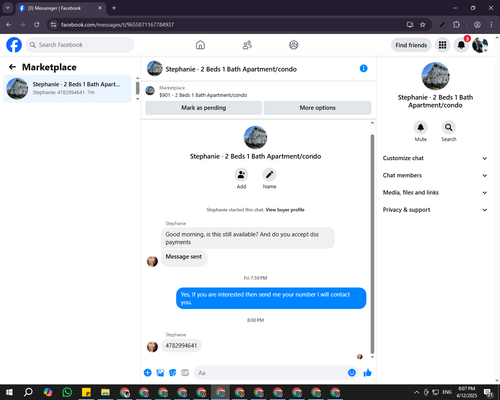The image size is (500, 400).
Task: Open the $901 Marketplace listing link
Action: click(203, 95)
